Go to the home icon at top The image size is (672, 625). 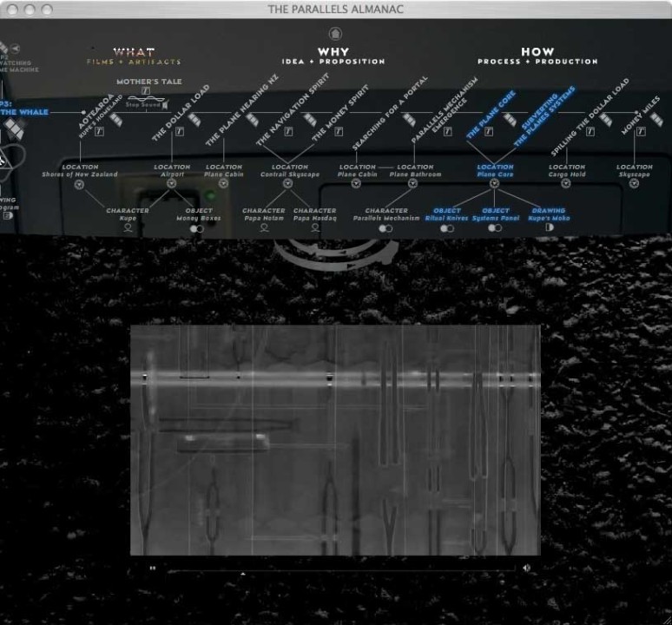tap(335, 34)
